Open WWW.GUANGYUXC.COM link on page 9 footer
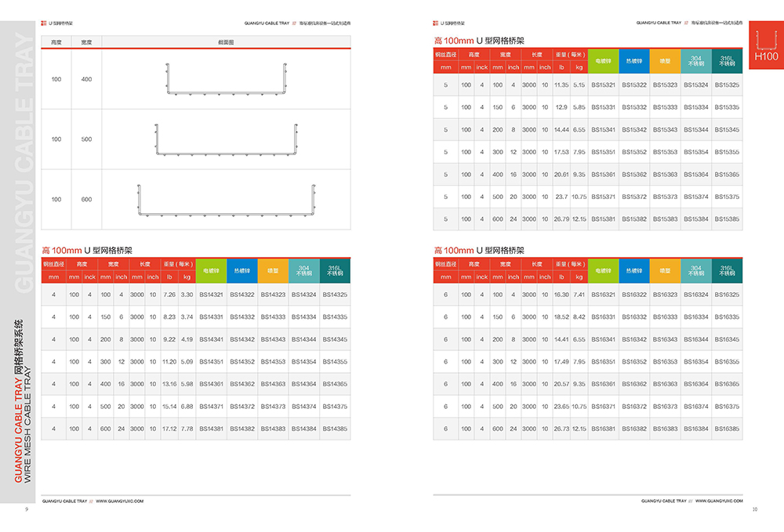Image resolution: width=784 pixels, height=532 pixels. 120,500
